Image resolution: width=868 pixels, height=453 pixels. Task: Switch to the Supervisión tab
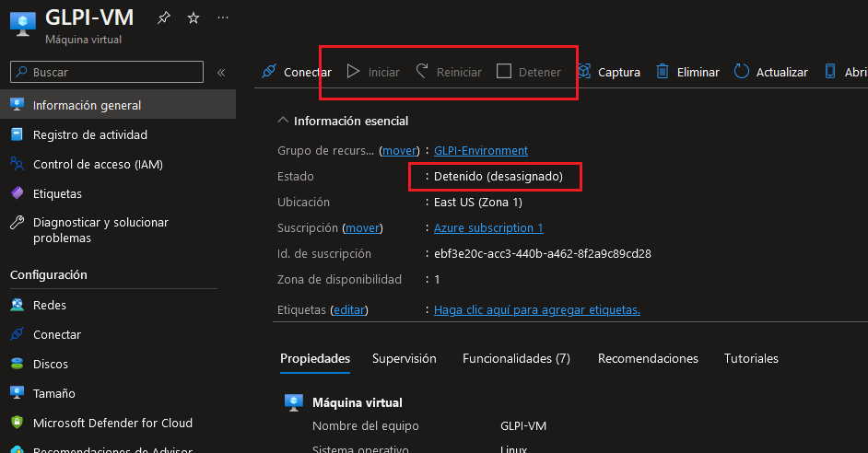coord(405,358)
